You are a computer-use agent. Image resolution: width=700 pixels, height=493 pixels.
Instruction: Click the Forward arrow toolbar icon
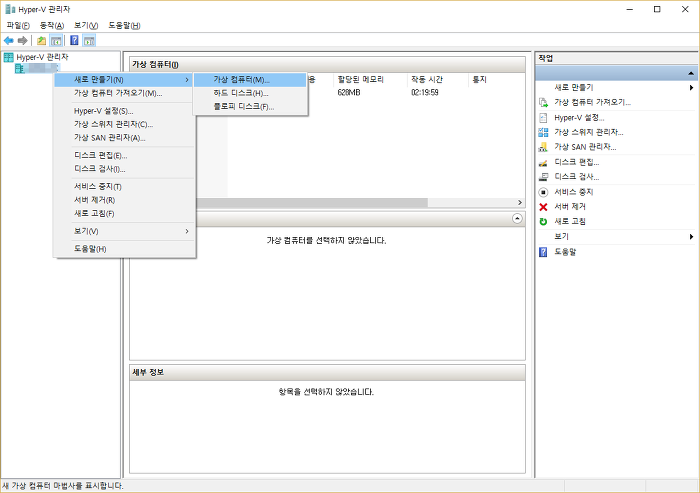(x=22, y=41)
